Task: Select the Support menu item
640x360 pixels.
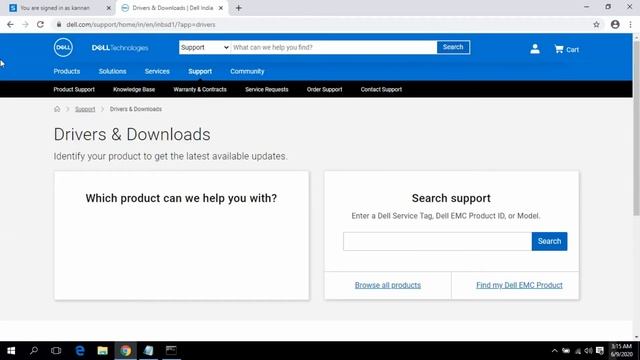Action: pos(200,71)
